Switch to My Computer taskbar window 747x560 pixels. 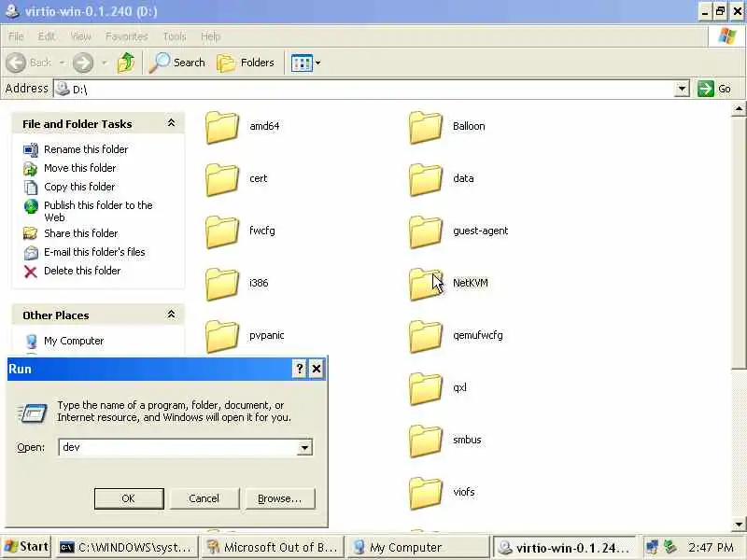pos(418,548)
